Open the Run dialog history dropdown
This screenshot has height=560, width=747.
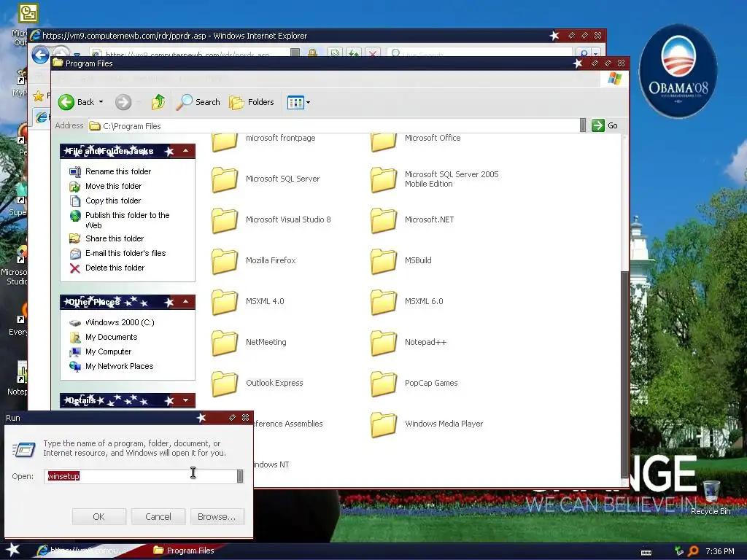240,476
